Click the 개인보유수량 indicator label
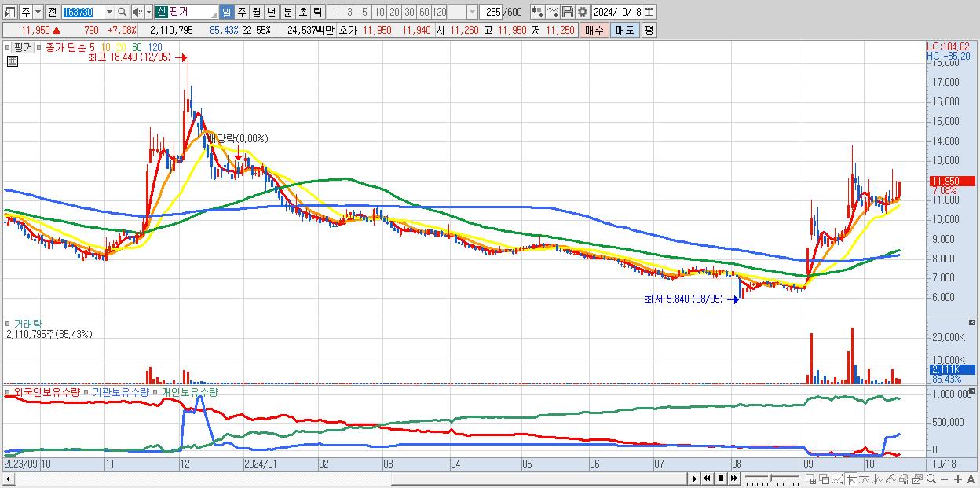This screenshot has height=488, width=980. 190,391
